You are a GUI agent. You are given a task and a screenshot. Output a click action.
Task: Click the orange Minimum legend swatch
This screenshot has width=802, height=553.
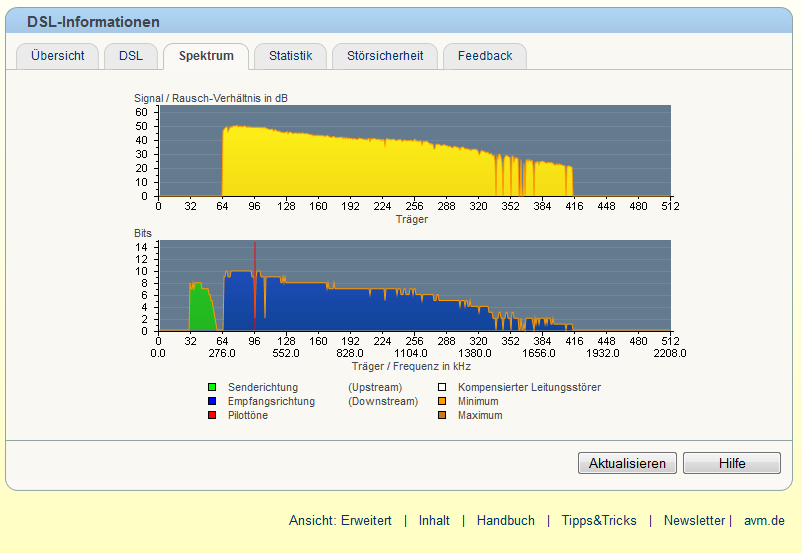442,401
